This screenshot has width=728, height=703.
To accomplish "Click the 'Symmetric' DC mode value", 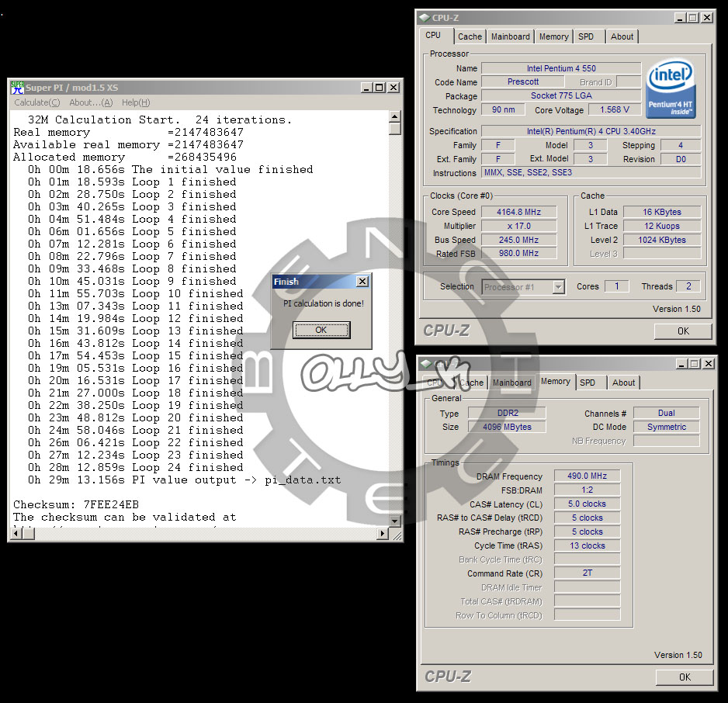I will pos(666,427).
